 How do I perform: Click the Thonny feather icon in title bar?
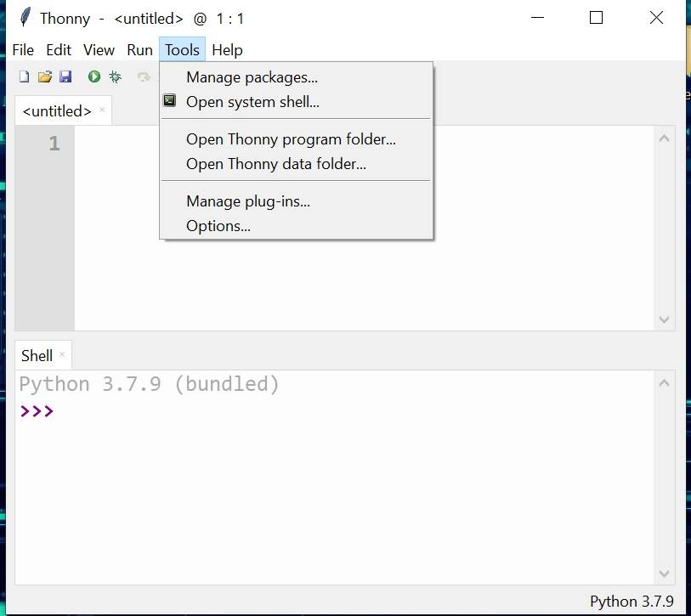pos(25,18)
